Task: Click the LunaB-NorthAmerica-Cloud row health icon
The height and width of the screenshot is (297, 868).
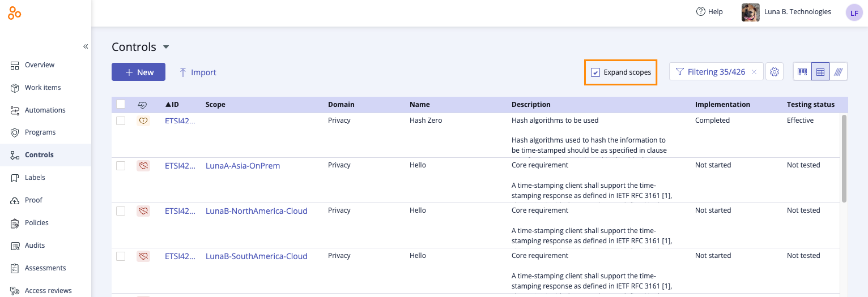Action: pyautogui.click(x=143, y=211)
